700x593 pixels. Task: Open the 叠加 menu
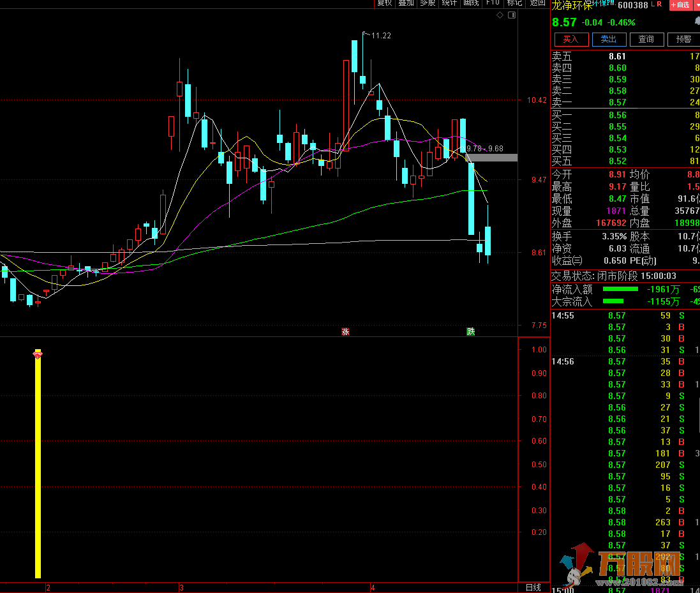(x=406, y=3)
